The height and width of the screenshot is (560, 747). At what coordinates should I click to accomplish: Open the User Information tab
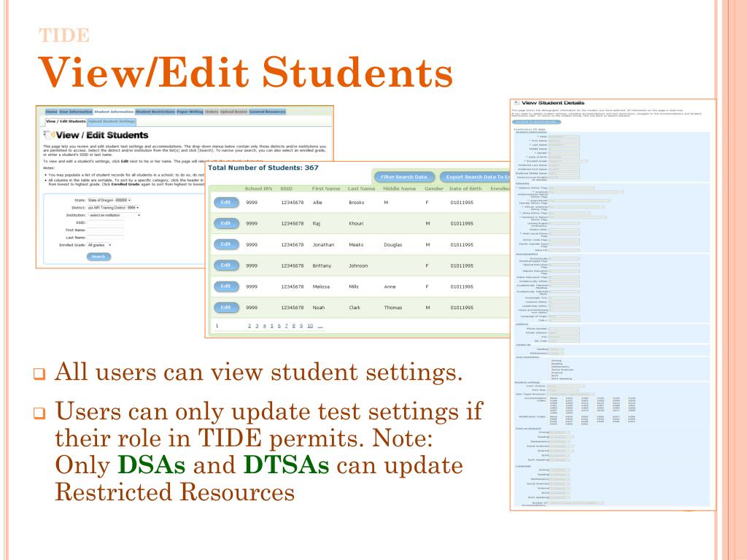point(76,112)
